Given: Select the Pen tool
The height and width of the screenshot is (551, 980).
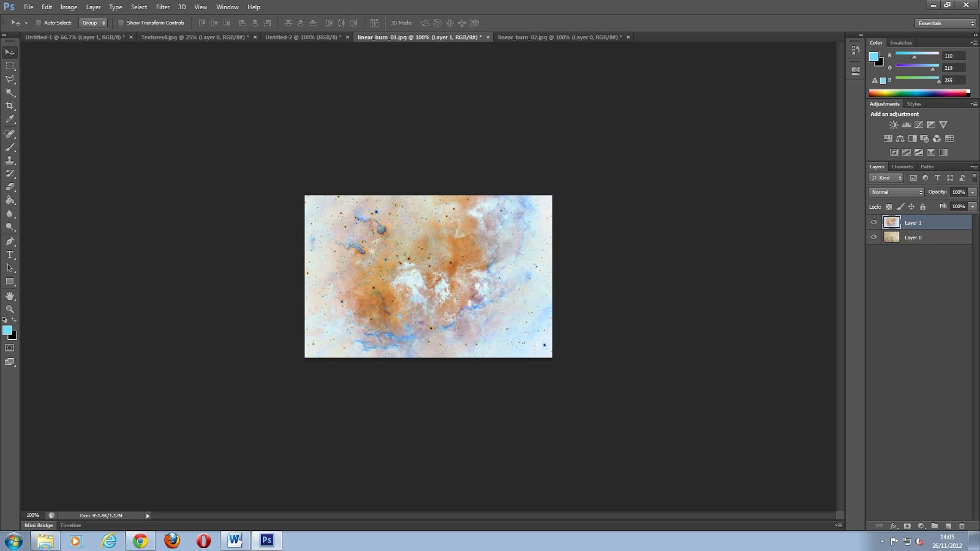Looking at the screenshot, I should [x=10, y=241].
